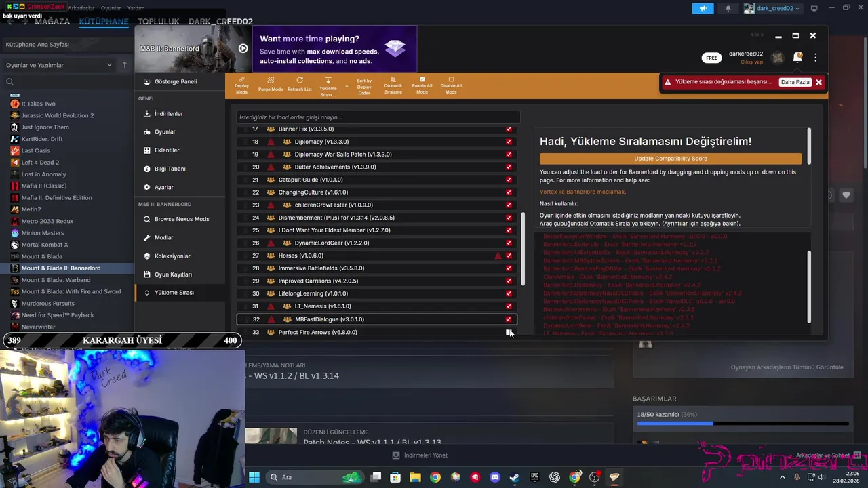Open Steam announcements megaphone button
The height and width of the screenshot is (488, 868).
click(703, 8)
